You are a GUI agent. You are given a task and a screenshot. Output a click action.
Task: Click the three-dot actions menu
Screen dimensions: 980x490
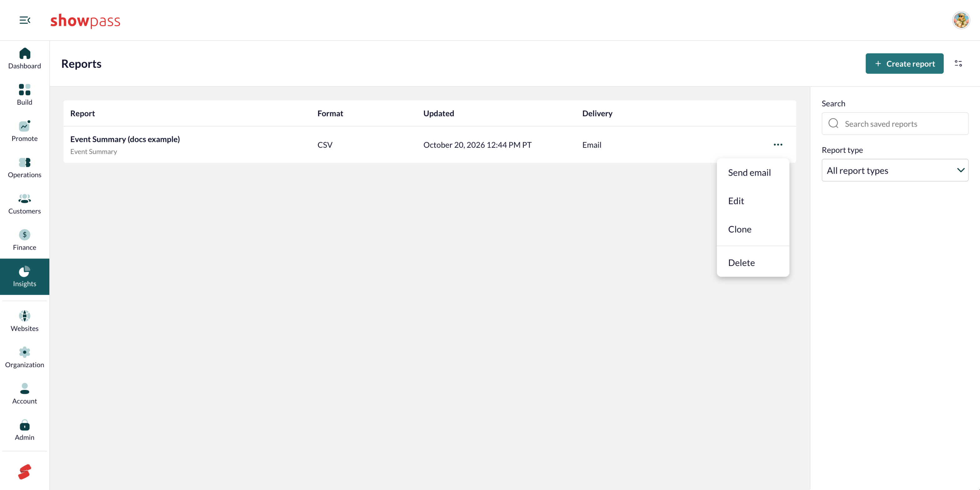coord(778,145)
